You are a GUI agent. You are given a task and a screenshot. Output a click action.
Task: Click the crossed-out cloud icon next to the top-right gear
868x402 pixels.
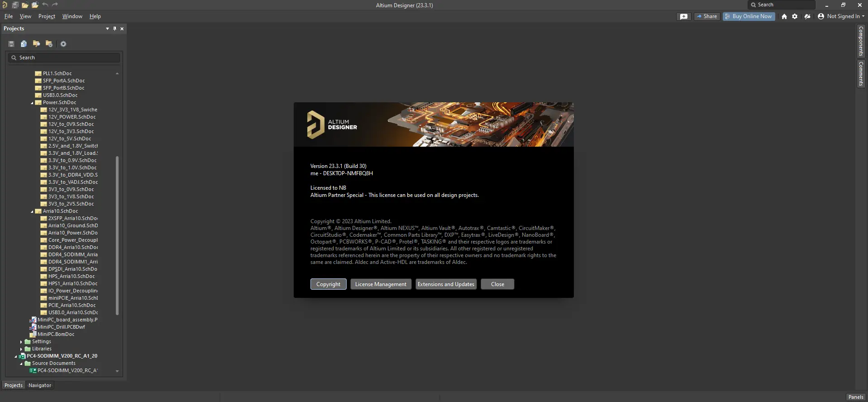coord(807,16)
